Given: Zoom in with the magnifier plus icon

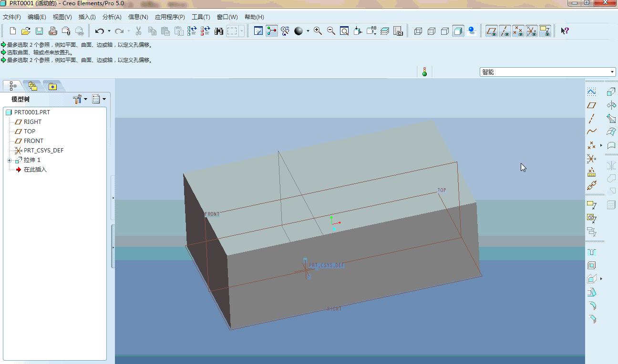Looking at the screenshot, I should (x=318, y=31).
